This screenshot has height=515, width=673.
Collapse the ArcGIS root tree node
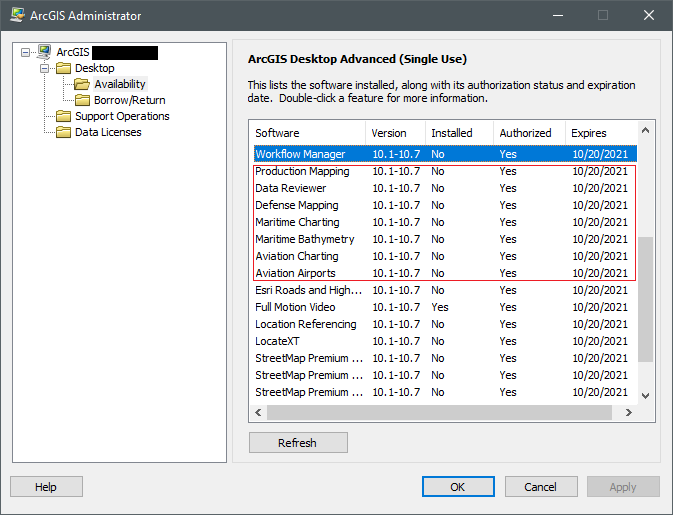[25, 52]
